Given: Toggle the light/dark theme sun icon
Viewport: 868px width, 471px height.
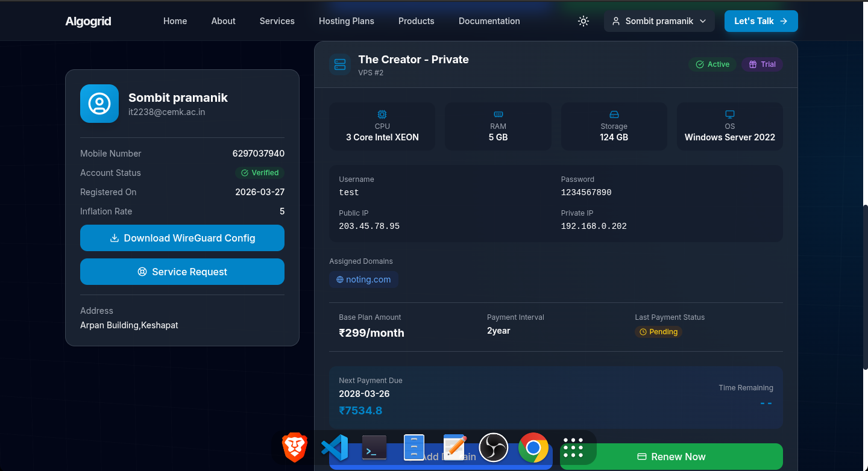Looking at the screenshot, I should click(x=583, y=21).
